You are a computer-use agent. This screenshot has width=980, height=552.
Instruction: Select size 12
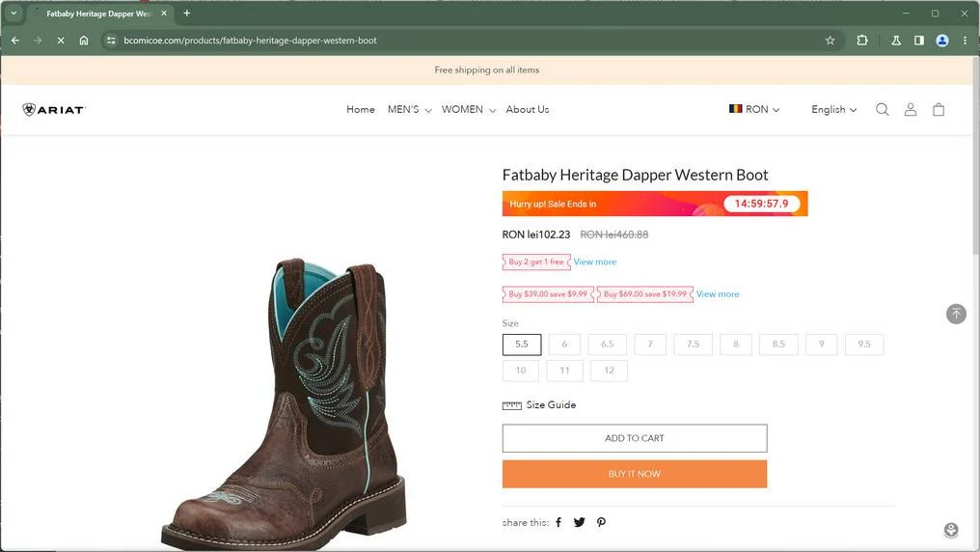[x=609, y=371]
